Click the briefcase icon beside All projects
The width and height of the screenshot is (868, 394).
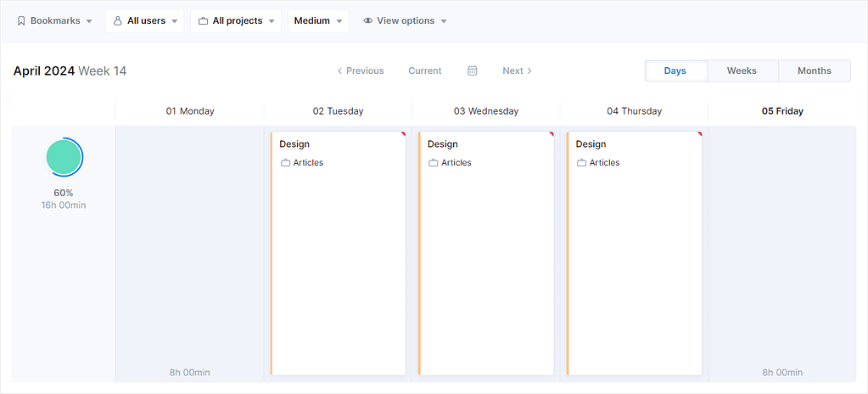click(x=203, y=21)
